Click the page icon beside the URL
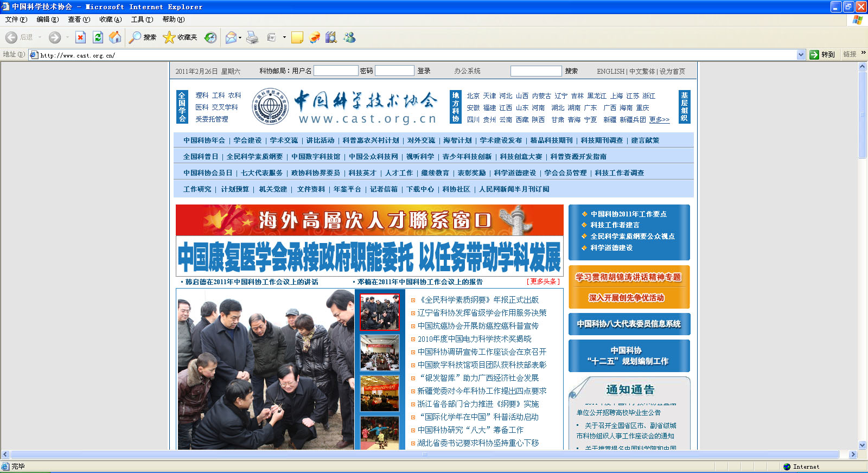The height and width of the screenshot is (473, 868). [34, 55]
